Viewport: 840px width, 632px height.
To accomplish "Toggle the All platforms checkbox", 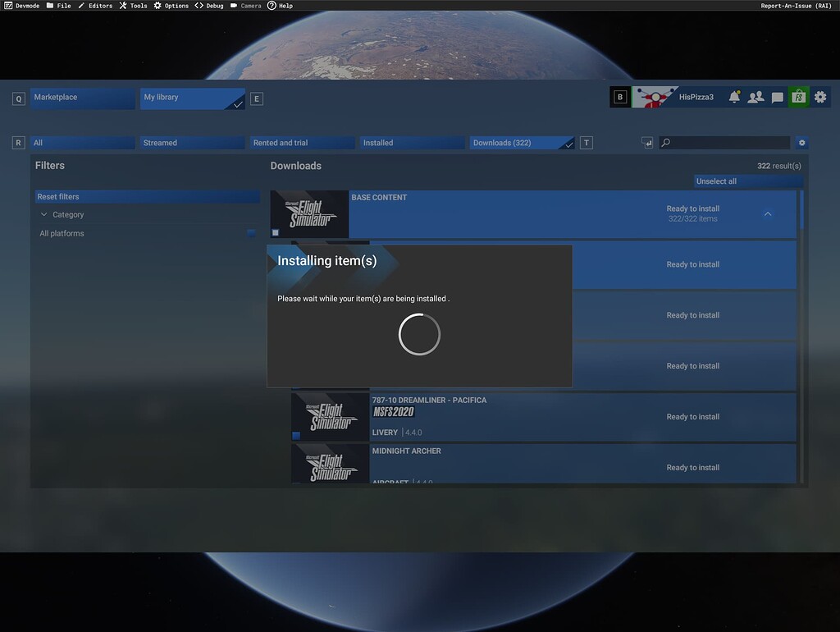I will pos(251,232).
